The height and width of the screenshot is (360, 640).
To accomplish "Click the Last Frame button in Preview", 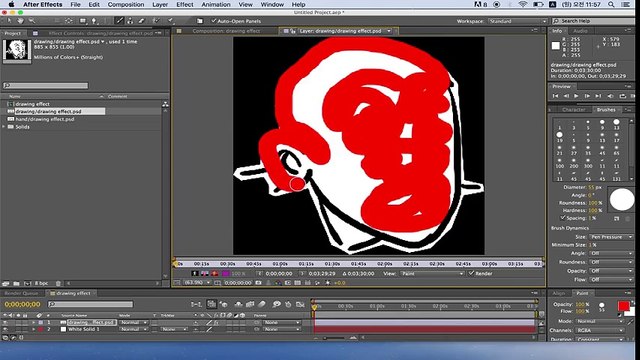I will coord(598,96).
